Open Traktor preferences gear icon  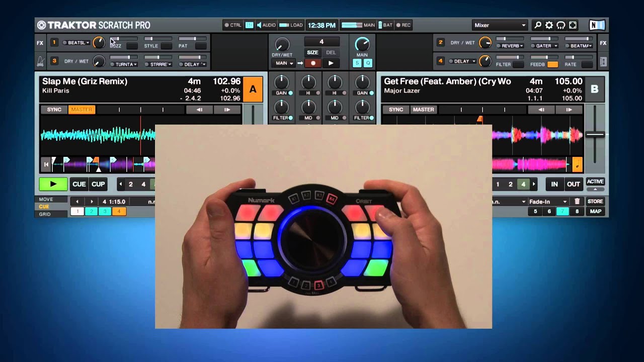click(549, 25)
